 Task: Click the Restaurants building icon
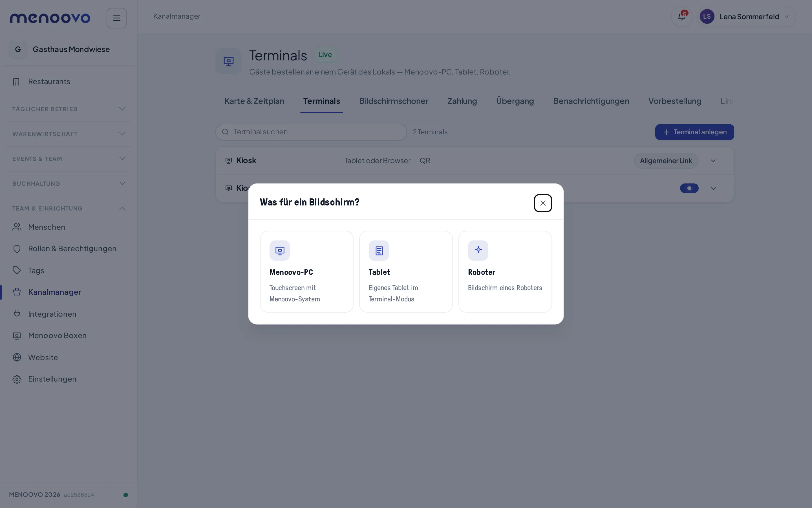coord(16,82)
